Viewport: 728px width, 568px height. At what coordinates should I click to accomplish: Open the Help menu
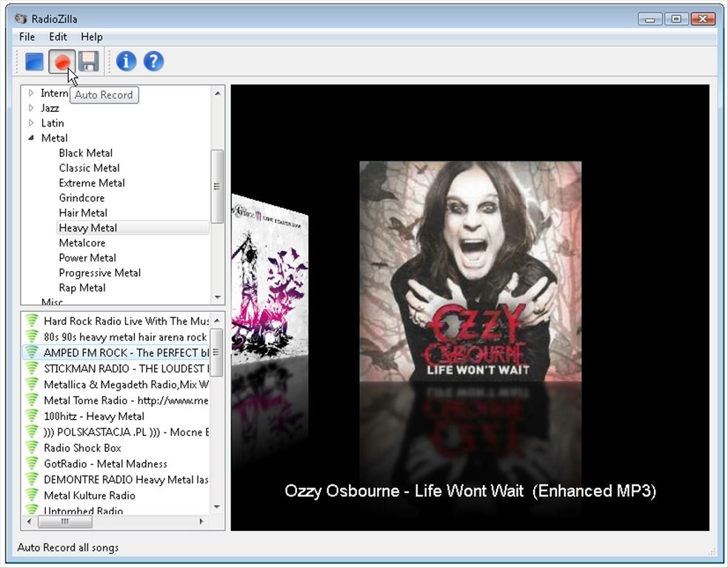(92, 37)
